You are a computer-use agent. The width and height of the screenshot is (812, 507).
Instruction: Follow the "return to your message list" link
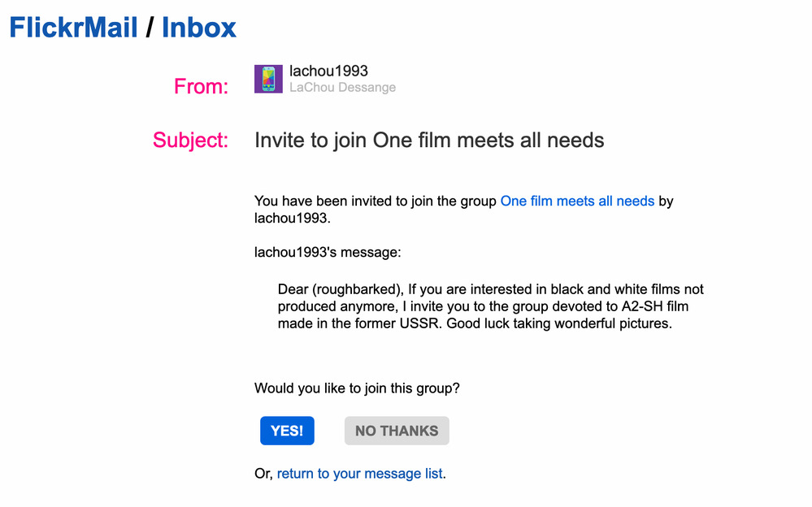[x=360, y=474]
